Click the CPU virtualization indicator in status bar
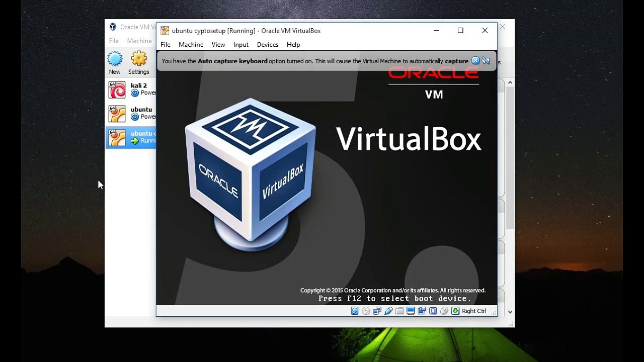This screenshot has width=644, height=362. pos(433,311)
